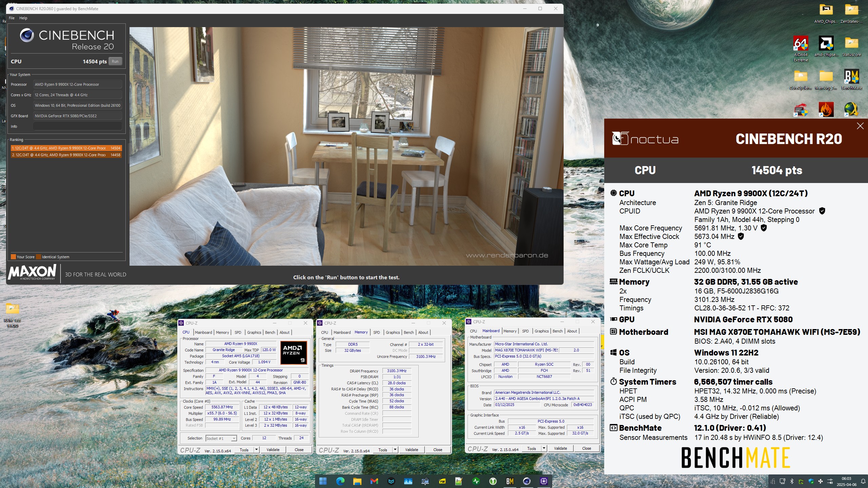868x488 pixels.
Task: Click Core Speed value 5563.87 MHz
Action: click(x=222, y=407)
